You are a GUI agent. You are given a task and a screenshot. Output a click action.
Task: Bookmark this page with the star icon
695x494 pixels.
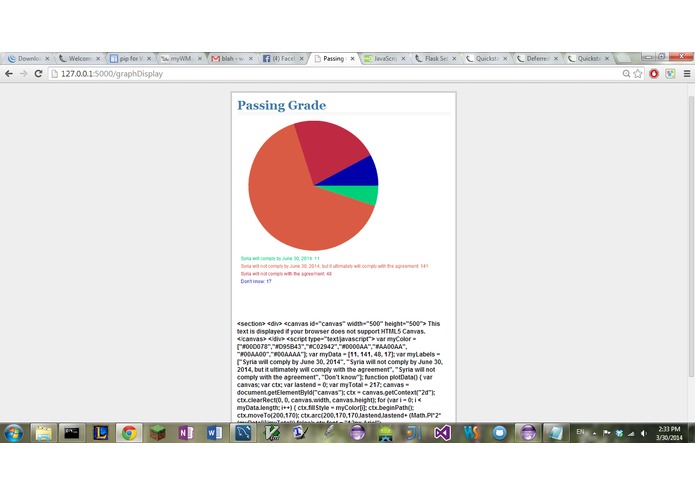pos(637,74)
